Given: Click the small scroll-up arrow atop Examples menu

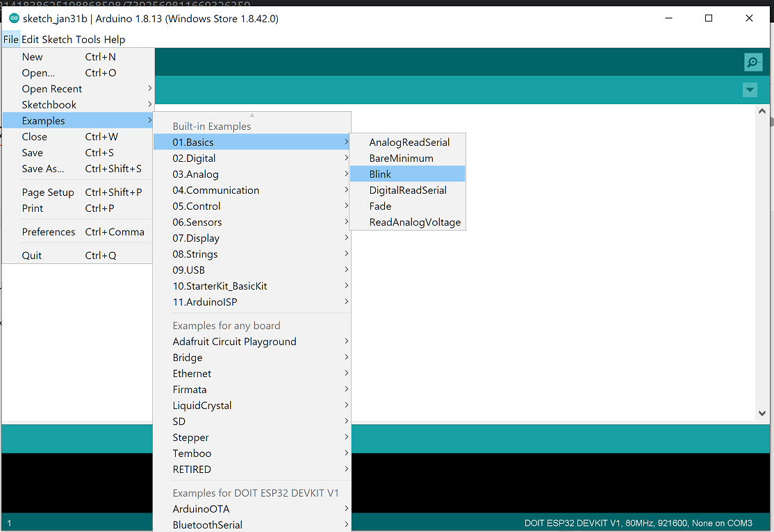Looking at the screenshot, I should (252, 115).
